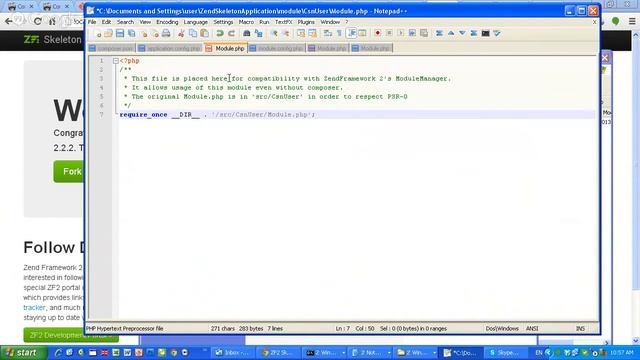Click the browser reload button
The width and height of the screenshot is (640, 360).
(38, 21)
